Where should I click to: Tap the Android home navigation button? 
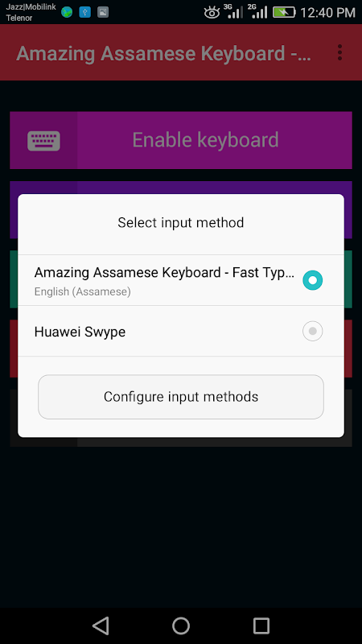[x=181, y=626]
